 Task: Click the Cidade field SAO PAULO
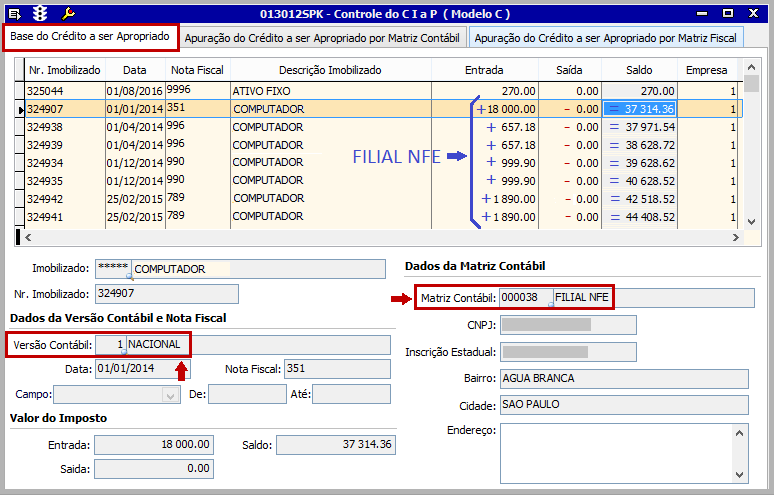[624, 405]
